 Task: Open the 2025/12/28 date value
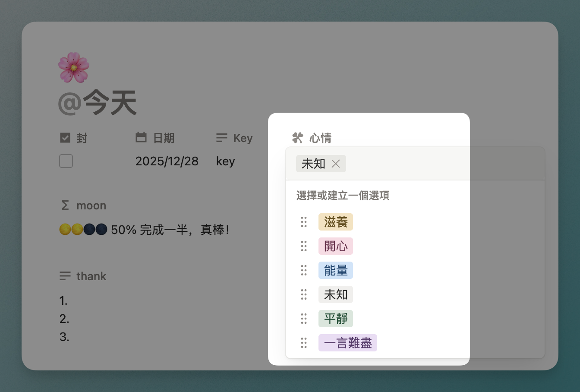[x=167, y=161]
